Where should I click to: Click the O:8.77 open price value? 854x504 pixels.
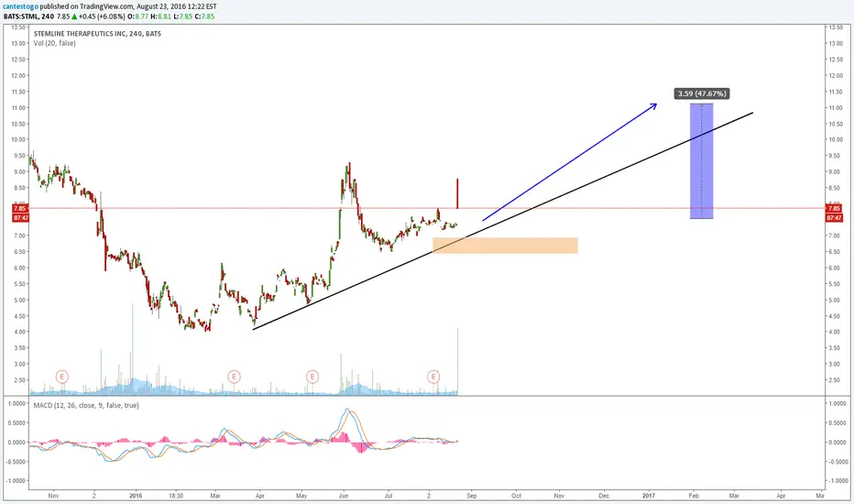pyautogui.click(x=137, y=16)
